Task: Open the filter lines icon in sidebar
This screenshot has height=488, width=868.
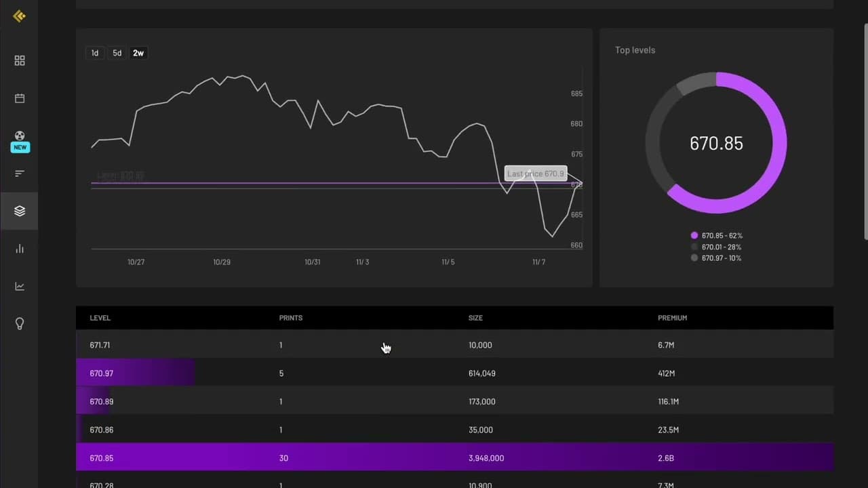Action: 20,174
